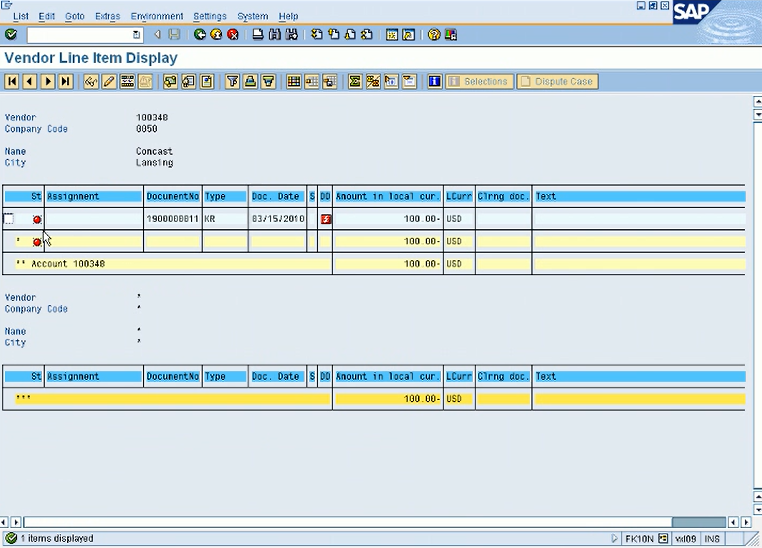The height and width of the screenshot is (548, 762).
Task: Click the Previous Page icon in standard toolbar
Action: click(x=334, y=34)
